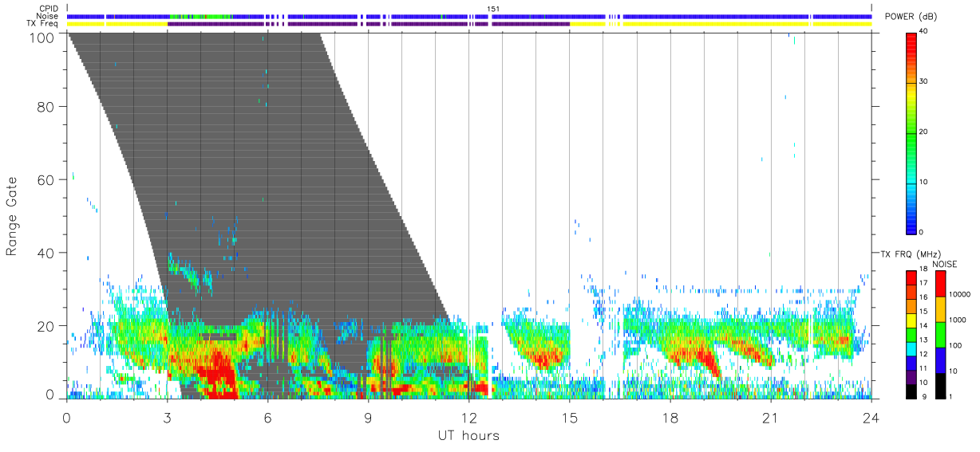Click the '24' tick on the UT hours axis
Image resolution: width=980 pixels, height=452 pixels.
[x=871, y=416]
